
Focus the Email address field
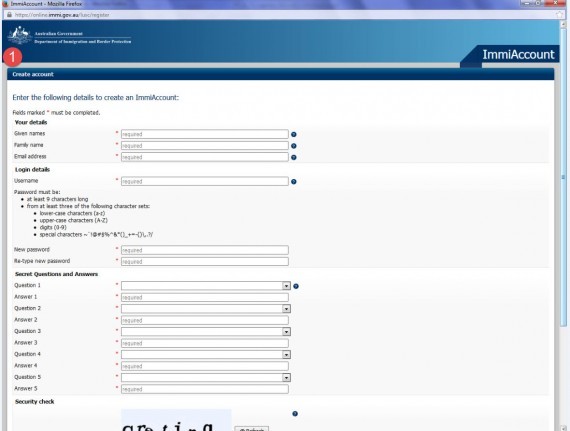click(x=205, y=157)
